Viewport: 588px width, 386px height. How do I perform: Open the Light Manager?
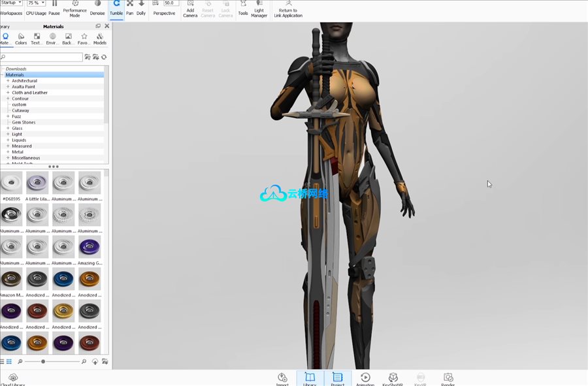click(259, 8)
